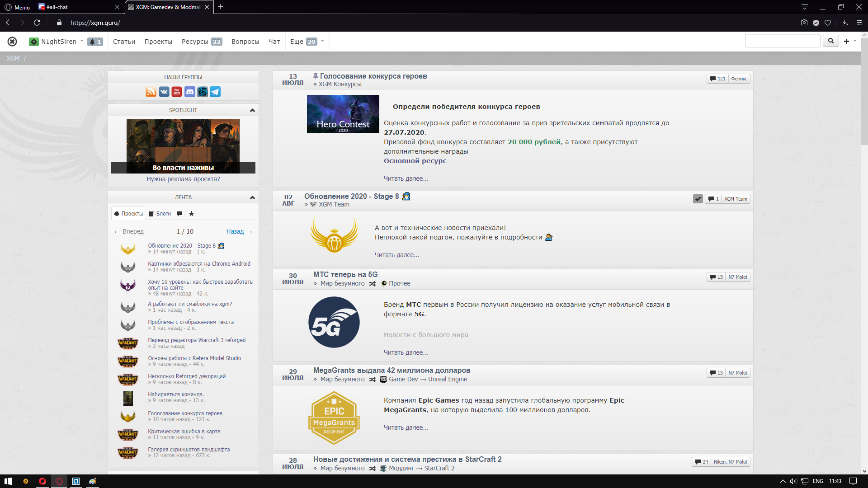Take a snapshot with browser camera icon
This screenshot has height=488, width=868.
[804, 23]
